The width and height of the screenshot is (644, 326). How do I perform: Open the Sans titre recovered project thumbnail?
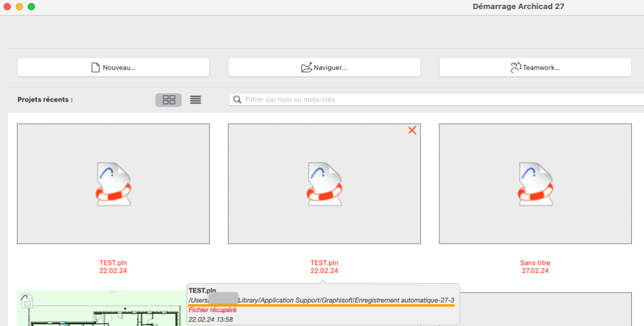coord(535,184)
